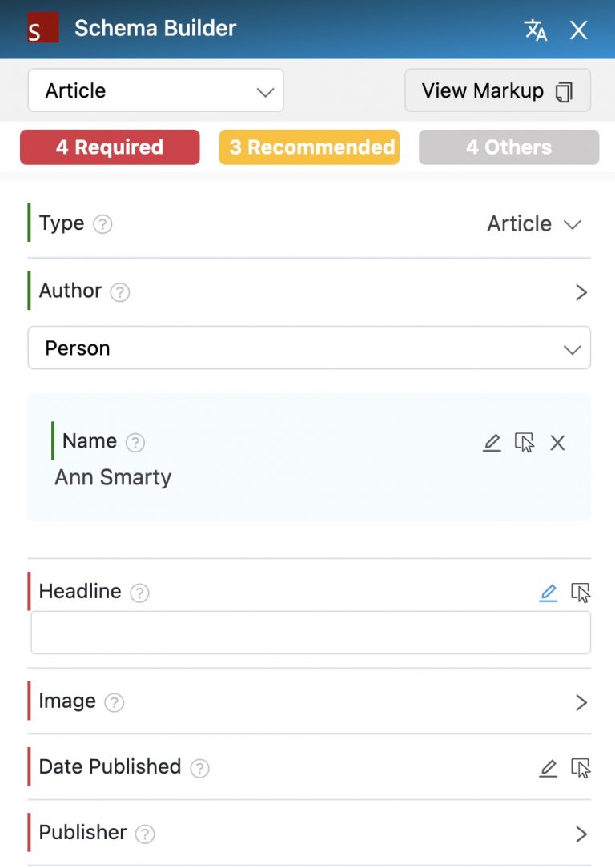
Task: Expand the Image property
Action: tap(582, 702)
